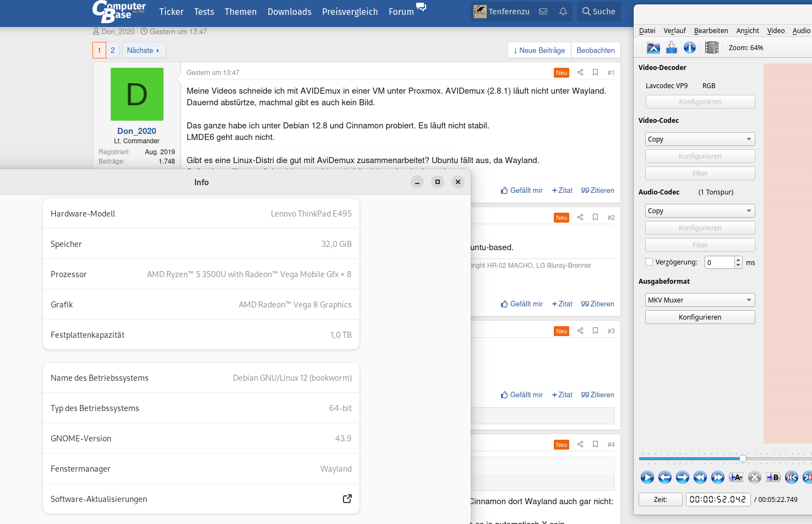This screenshot has width=812, height=524.
Task: Click +Zitat on post #3
Action: pos(562,395)
